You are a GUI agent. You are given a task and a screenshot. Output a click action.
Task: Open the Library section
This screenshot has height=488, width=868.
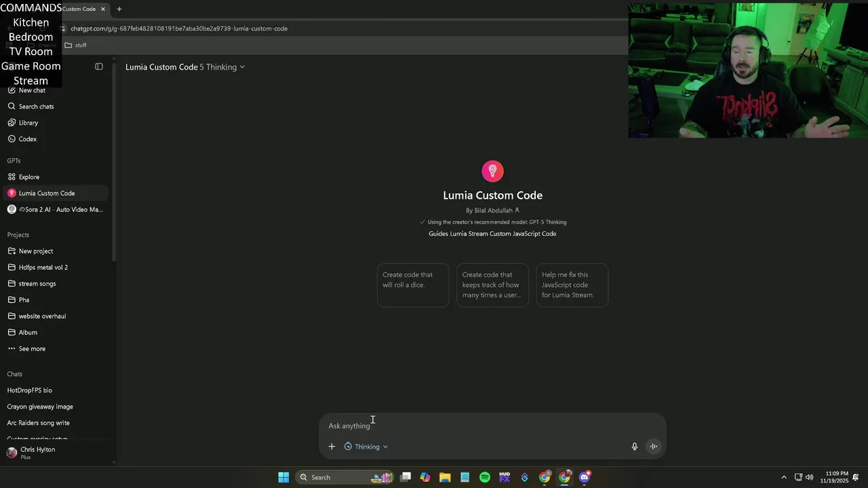coord(28,123)
